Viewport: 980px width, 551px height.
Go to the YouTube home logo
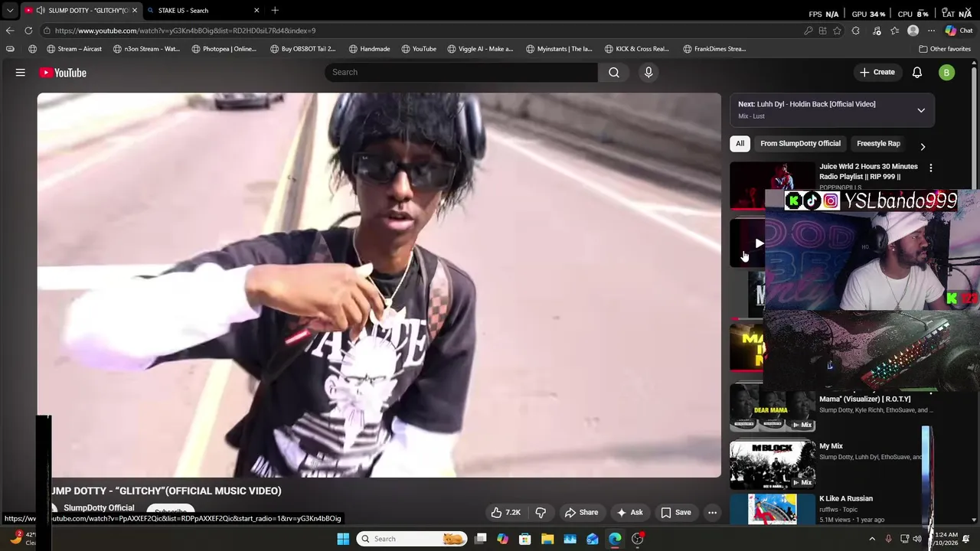(x=63, y=73)
